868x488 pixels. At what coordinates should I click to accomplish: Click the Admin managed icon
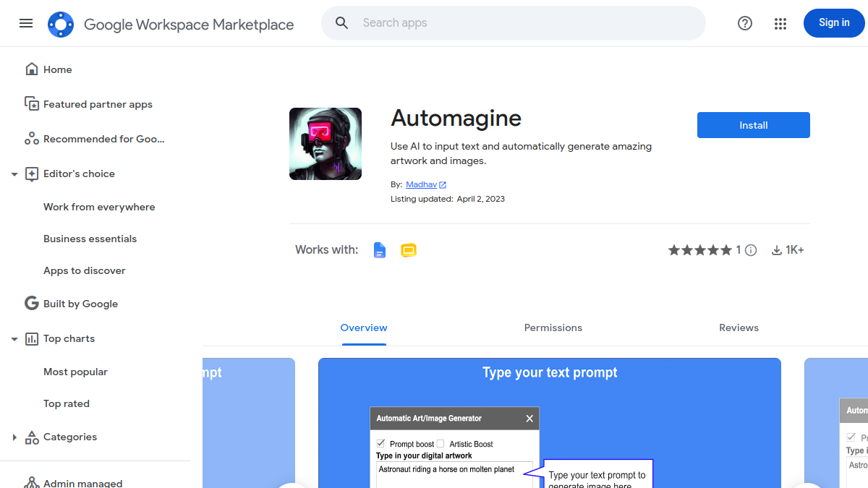(x=31, y=483)
